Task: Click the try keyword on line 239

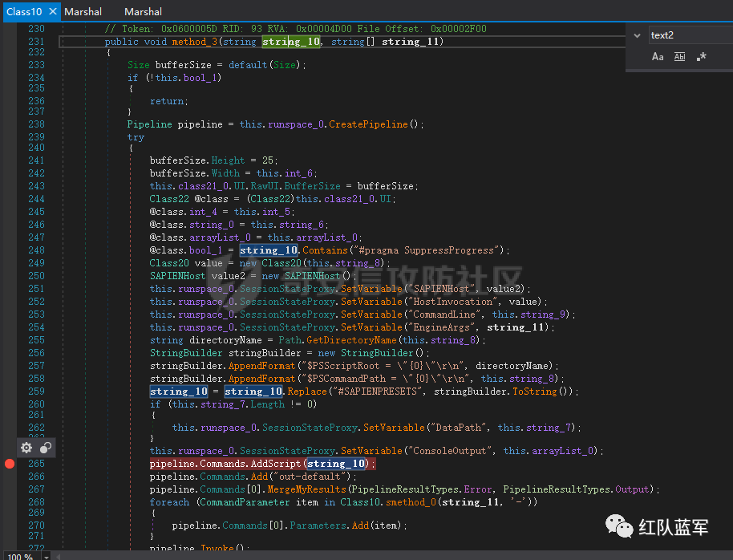Action: click(x=136, y=137)
